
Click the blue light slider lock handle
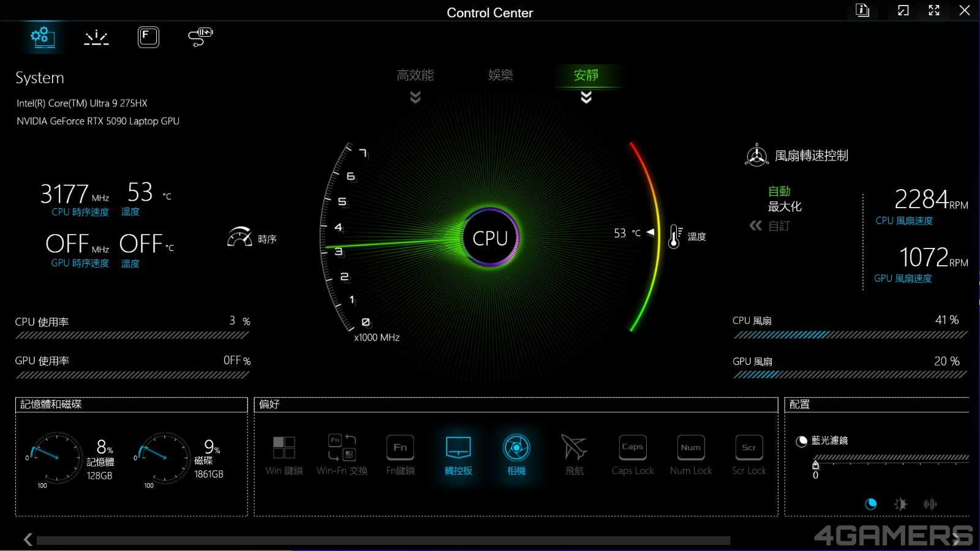click(815, 465)
